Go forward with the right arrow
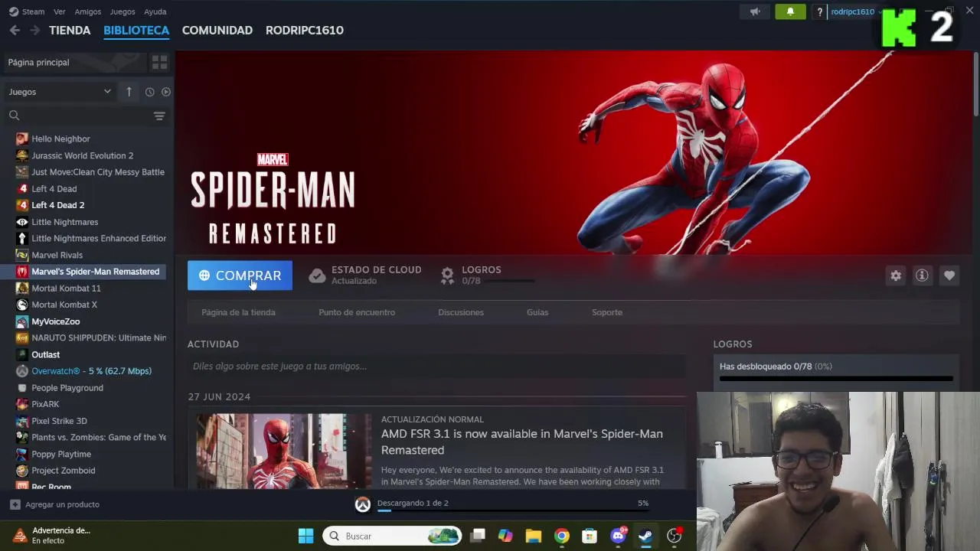The image size is (980, 551). point(34,30)
